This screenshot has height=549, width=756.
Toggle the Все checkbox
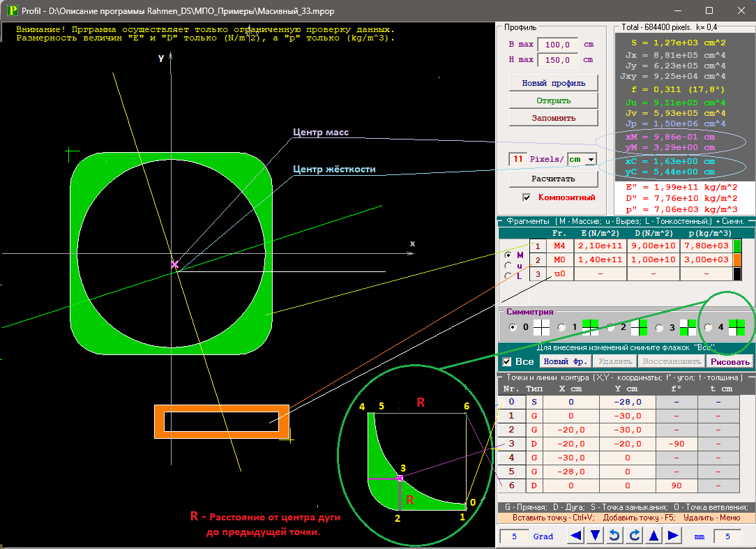[x=508, y=361]
